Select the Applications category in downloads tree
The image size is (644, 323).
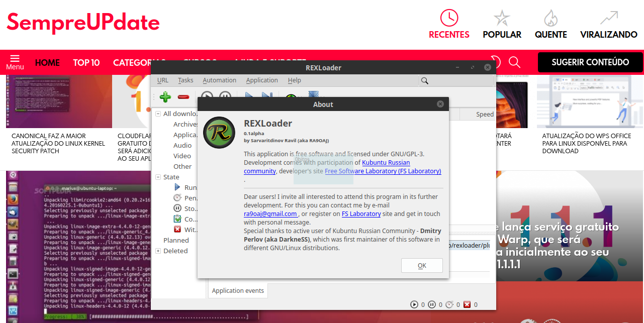(x=186, y=135)
